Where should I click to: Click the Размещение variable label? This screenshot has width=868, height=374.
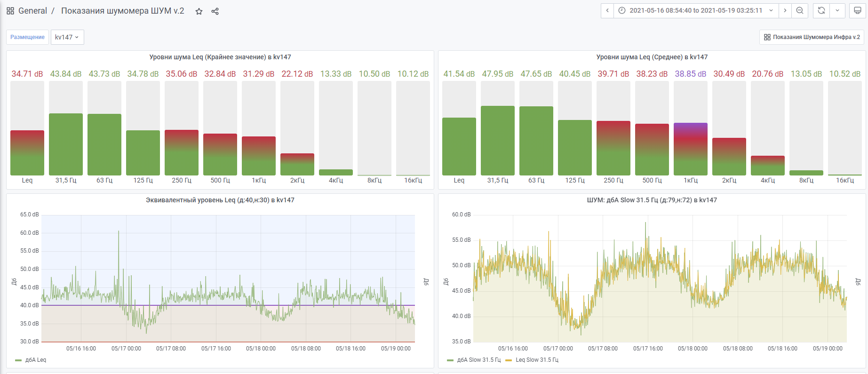coord(28,37)
